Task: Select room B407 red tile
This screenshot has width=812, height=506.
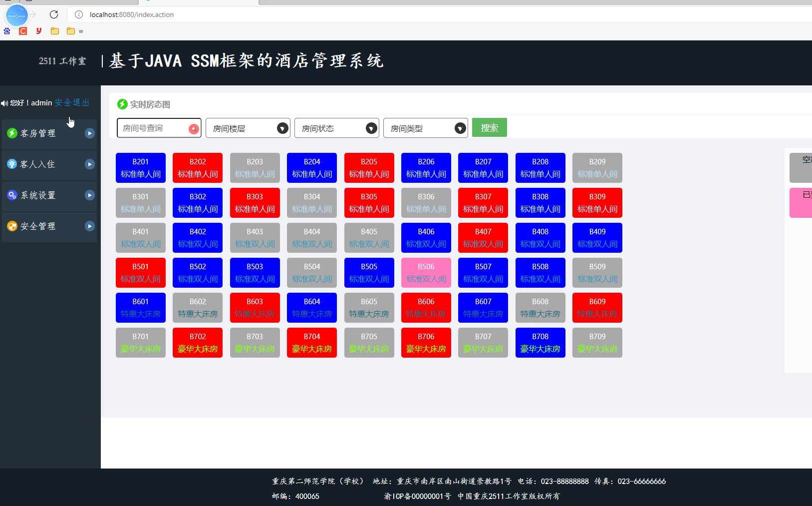Action: click(x=483, y=238)
